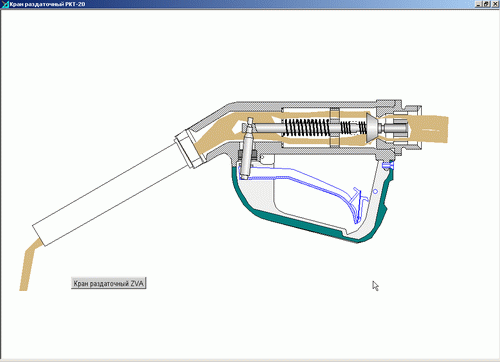Click the window title "Кран раздаточный РКТ-20"

47,4
